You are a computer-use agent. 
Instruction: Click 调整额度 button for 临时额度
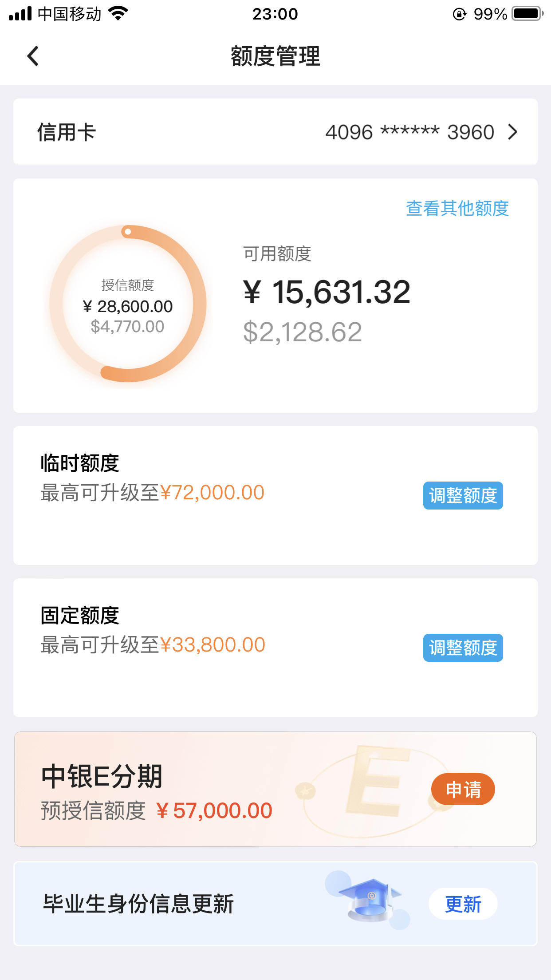pyautogui.click(x=463, y=495)
